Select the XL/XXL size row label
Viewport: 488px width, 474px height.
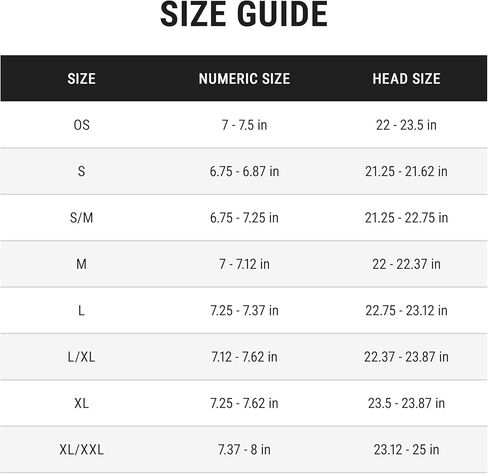pos(81,450)
